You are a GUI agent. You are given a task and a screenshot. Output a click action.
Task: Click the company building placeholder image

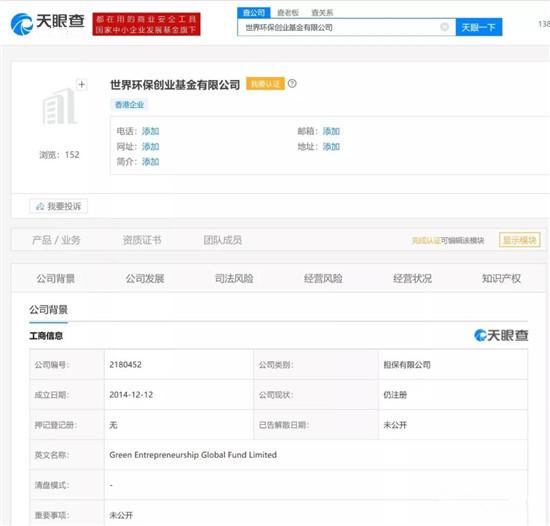click(59, 106)
